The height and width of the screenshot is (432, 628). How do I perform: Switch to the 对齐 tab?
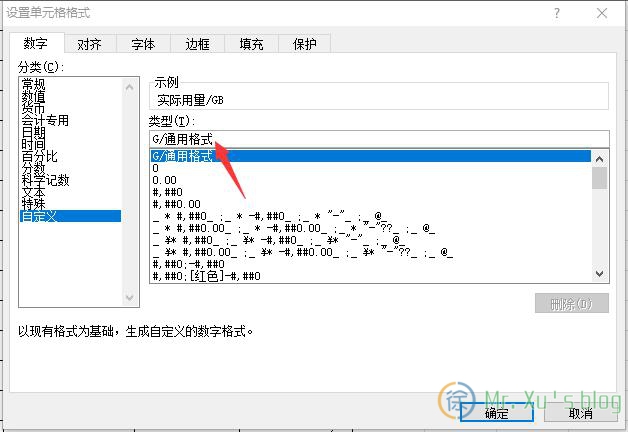(x=89, y=44)
